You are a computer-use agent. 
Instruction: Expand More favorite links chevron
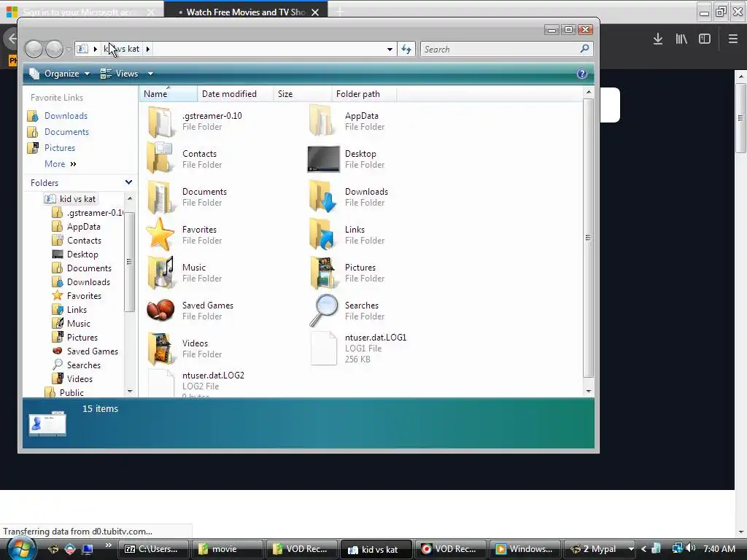pyautogui.click(x=74, y=164)
